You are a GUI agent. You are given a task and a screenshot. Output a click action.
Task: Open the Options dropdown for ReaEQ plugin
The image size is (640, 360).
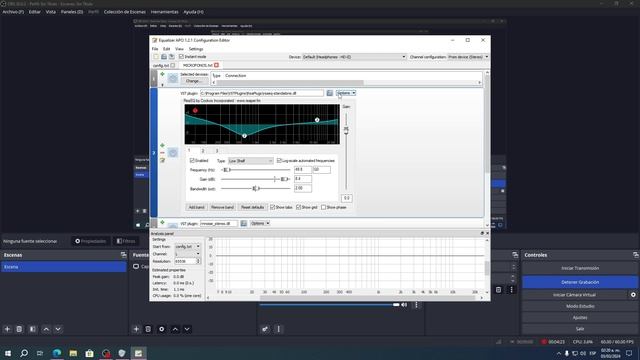pos(346,93)
